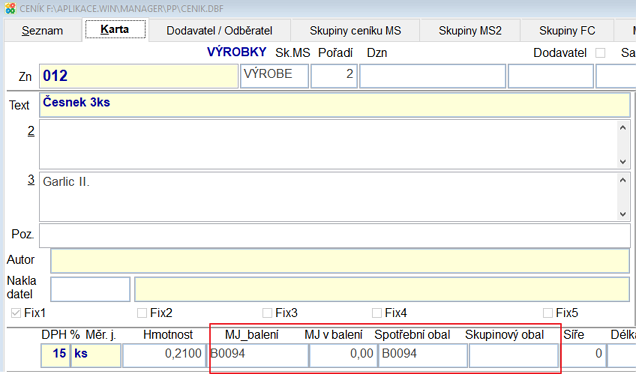Click the Text field with Česnek 3ks
Viewport: 636px width, 377px height.
335,105
